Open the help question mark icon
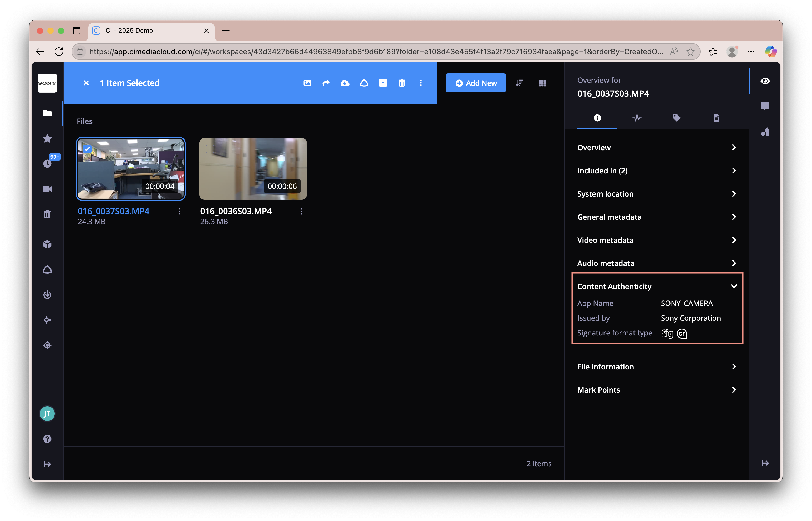This screenshot has width=812, height=521. click(47, 439)
